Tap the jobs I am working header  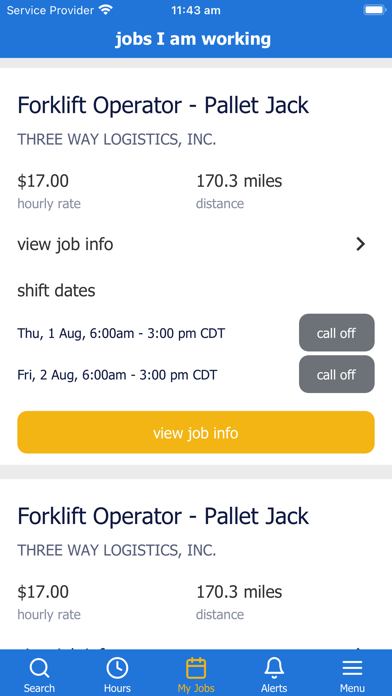(x=193, y=39)
